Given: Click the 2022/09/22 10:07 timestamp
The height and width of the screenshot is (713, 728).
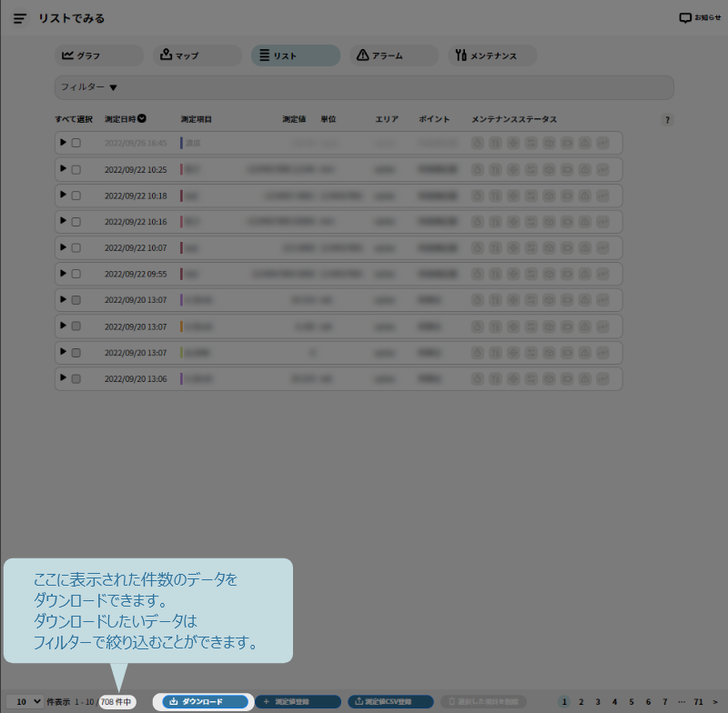Looking at the screenshot, I should pyautogui.click(x=136, y=248).
